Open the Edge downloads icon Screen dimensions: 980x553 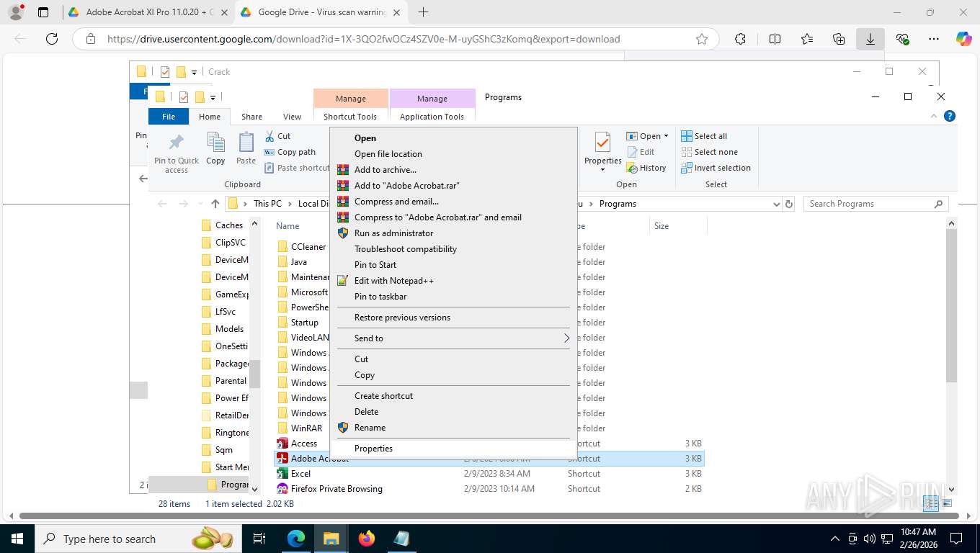(x=870, y=40)
